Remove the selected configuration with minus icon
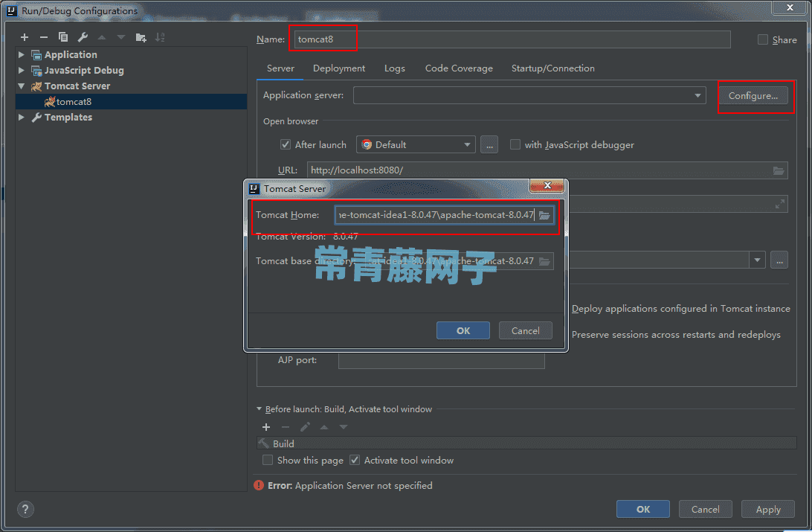812x532 pixels. tap(43, 37)
